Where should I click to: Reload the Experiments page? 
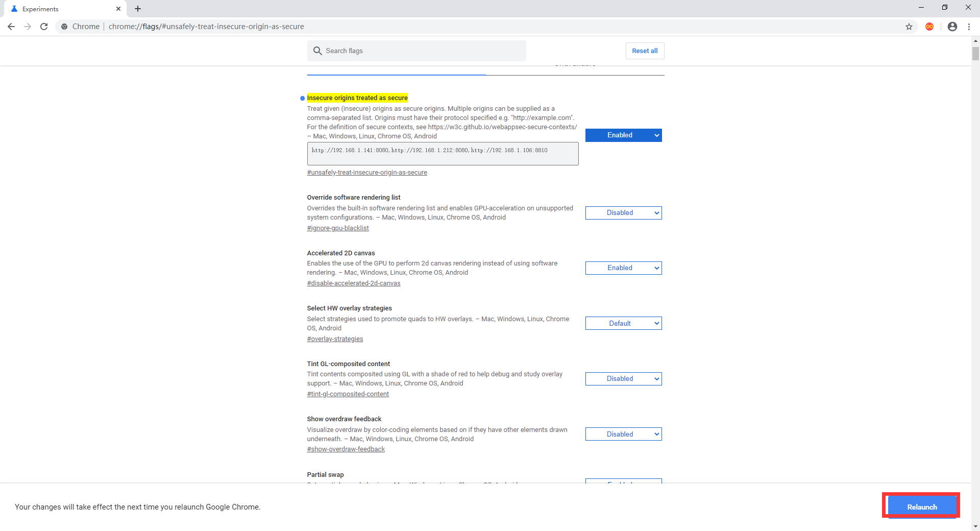coord(44,27)
